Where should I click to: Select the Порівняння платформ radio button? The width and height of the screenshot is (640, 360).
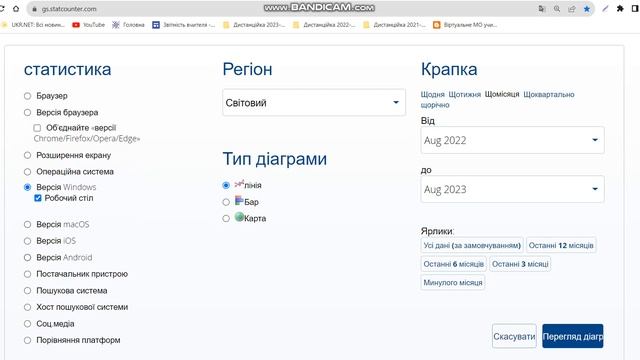[x=27, y=340]
